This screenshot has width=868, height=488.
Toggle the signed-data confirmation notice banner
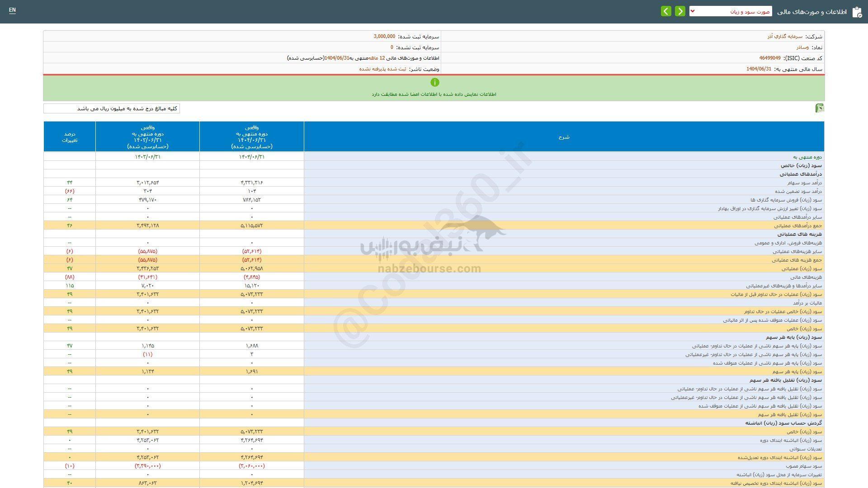pyautogui.click(x=434, y=88)
